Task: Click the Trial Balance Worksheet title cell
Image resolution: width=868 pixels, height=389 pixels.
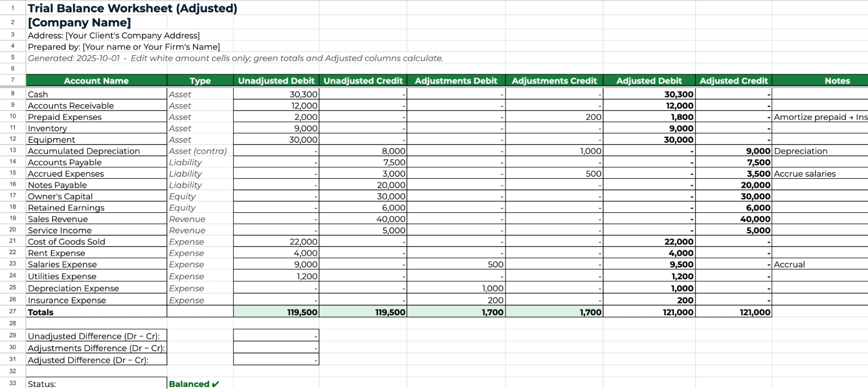Action: (x=132, y=8)
